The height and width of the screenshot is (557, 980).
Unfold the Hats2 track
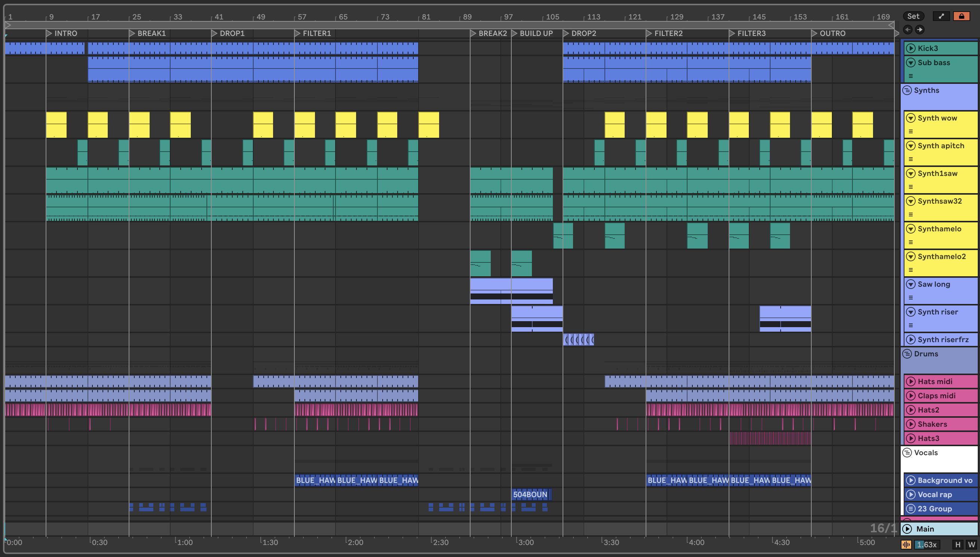[911, 410]
